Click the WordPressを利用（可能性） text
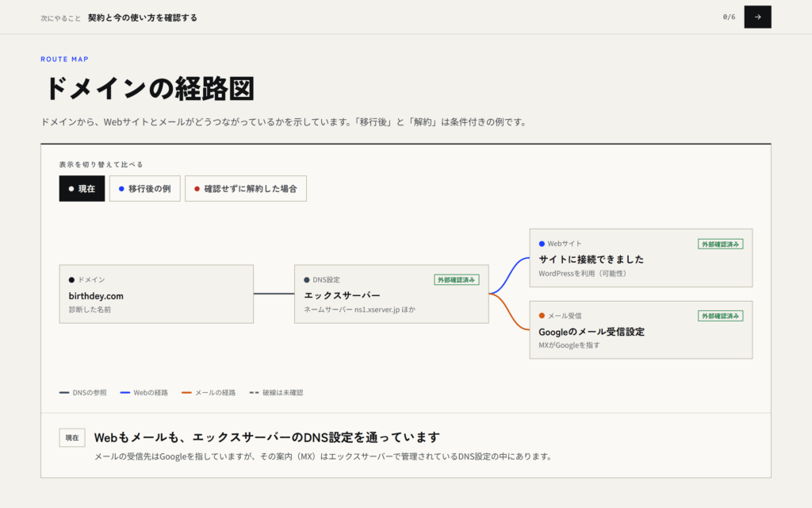Viewport: 812px width, 508px height. tap(584, 274)
